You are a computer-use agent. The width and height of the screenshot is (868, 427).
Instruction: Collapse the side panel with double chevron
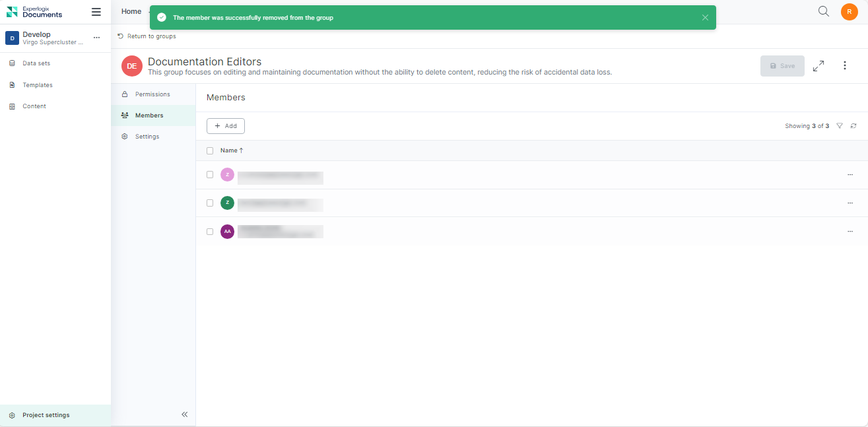(x=185, y=414)
